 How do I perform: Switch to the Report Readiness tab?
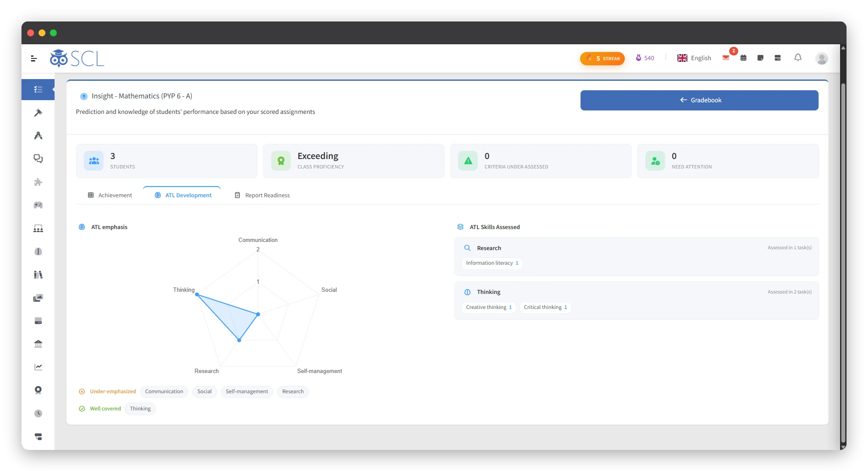pos(262,195)
